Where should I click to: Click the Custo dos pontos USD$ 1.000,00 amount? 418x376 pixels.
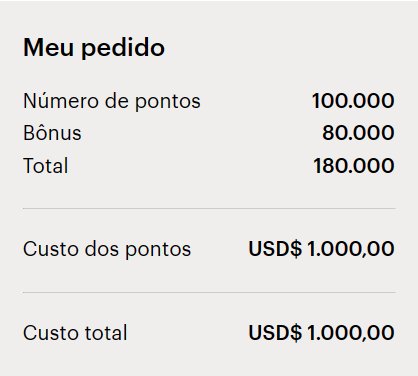(x=321, y=249)
